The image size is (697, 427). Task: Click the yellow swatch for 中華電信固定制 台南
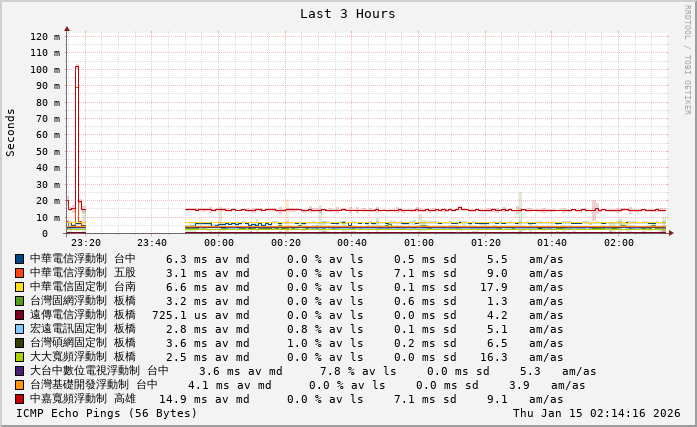coord(19,287)
